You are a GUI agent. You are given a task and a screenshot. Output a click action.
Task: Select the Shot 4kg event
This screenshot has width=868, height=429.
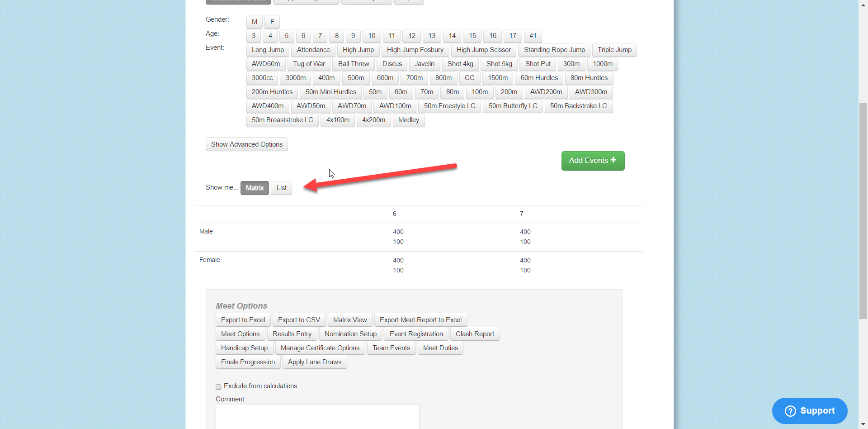click(x=460, y=64)
